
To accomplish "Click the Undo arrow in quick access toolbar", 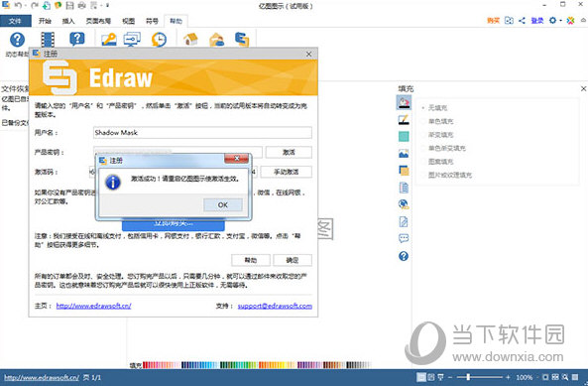I will click(x=18, y=5).
